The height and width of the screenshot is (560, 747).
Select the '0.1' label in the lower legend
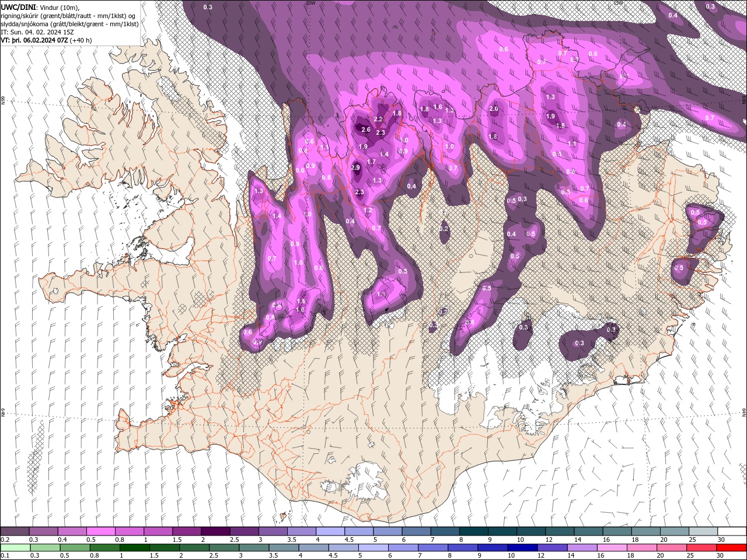tap(5, 556)
